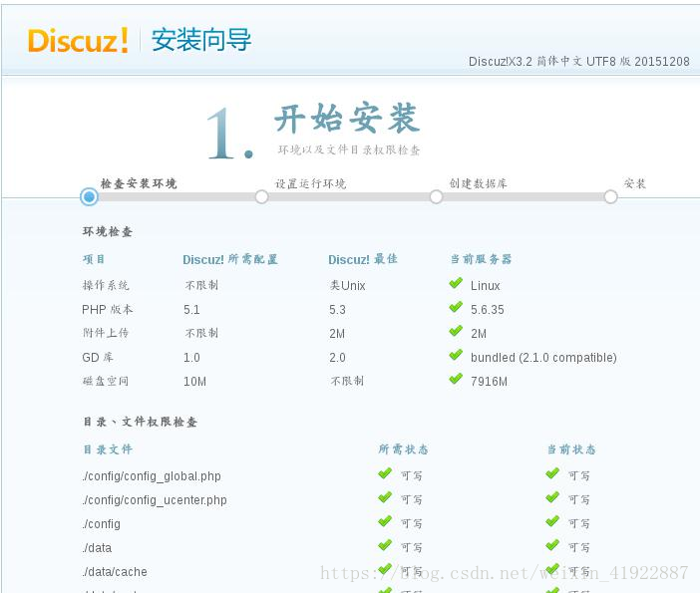The height and width of the screenshot is (593, 700).
Task: Click the Linux current server value
Action: [486, 286]
